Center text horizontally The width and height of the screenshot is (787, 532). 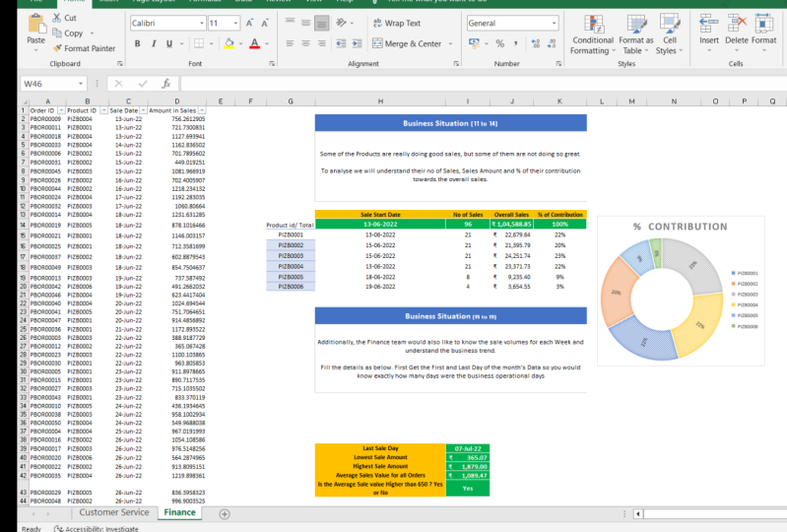[x=305, y=43]
